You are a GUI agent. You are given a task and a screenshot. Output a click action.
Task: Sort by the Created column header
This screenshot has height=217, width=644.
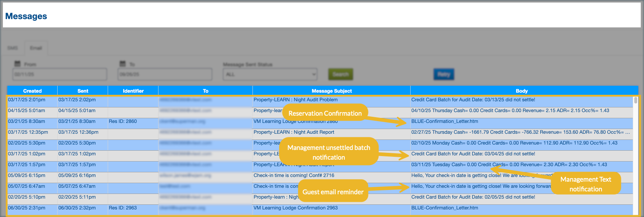click(x=32, y=91)
